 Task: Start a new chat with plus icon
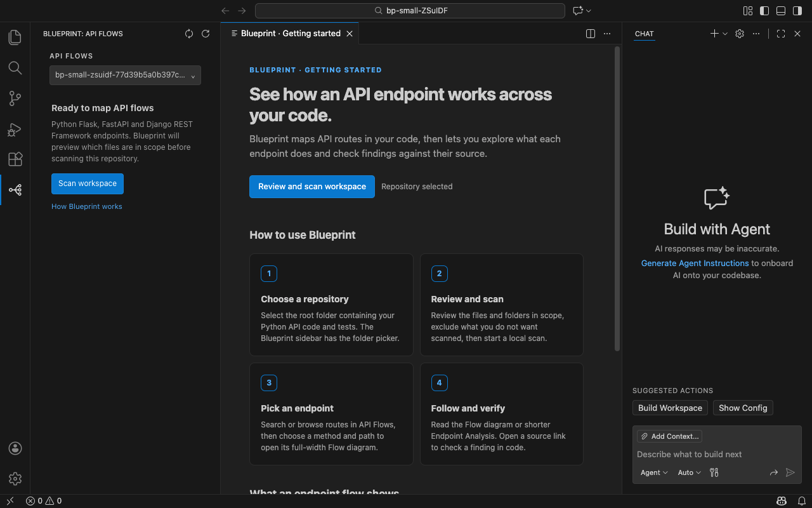[x=714, y=34]
